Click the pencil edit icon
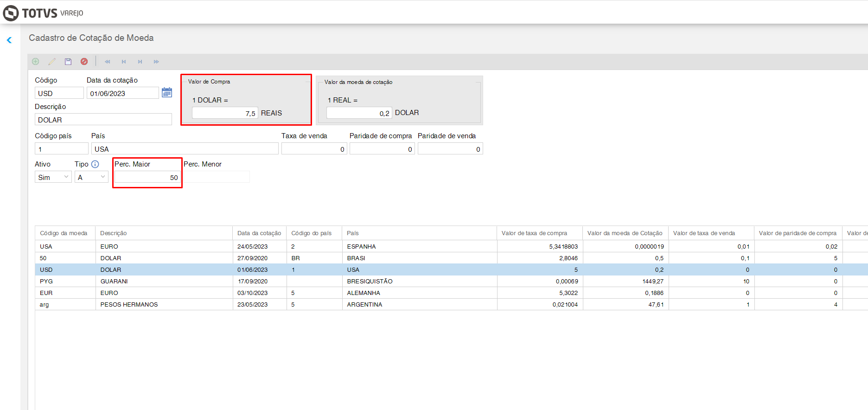The height and width of the screenshot is (410, 868). point(52,61)
